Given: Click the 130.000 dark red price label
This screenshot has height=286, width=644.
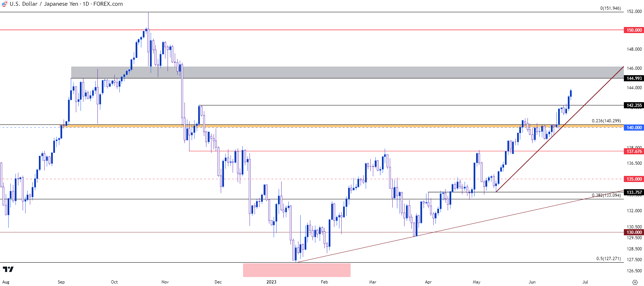Looking at the screenshot, I should (634, 232).
